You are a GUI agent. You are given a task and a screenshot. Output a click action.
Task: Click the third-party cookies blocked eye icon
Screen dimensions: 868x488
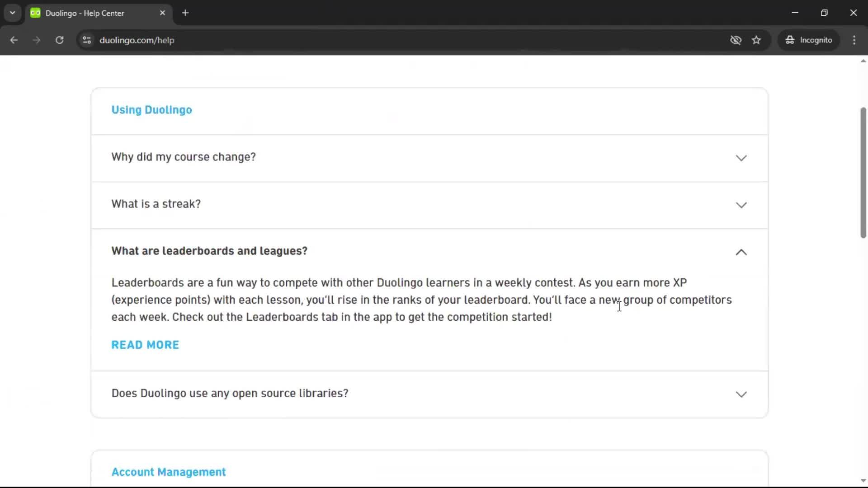(736, 40)
